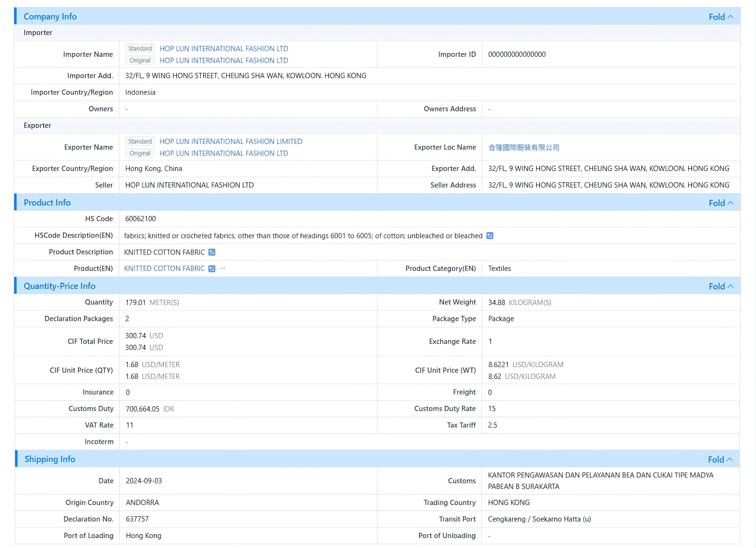Open KNITTED COTTON FABRIC product link

[164, 269]
